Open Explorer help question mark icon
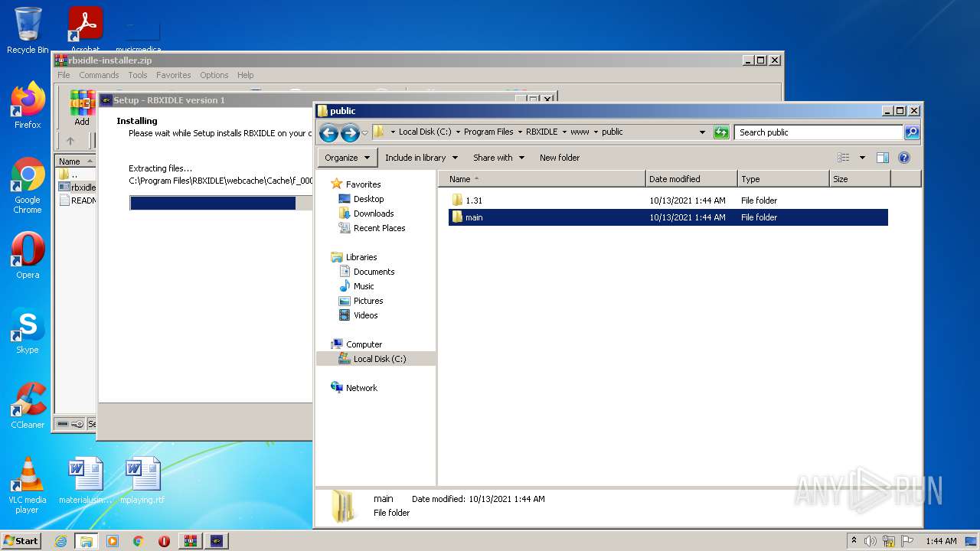The width and height of the screenshot is (980, 551). 903,158
